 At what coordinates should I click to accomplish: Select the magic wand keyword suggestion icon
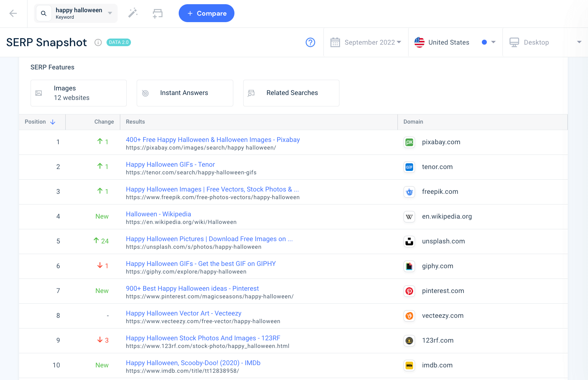click(132, 13)
